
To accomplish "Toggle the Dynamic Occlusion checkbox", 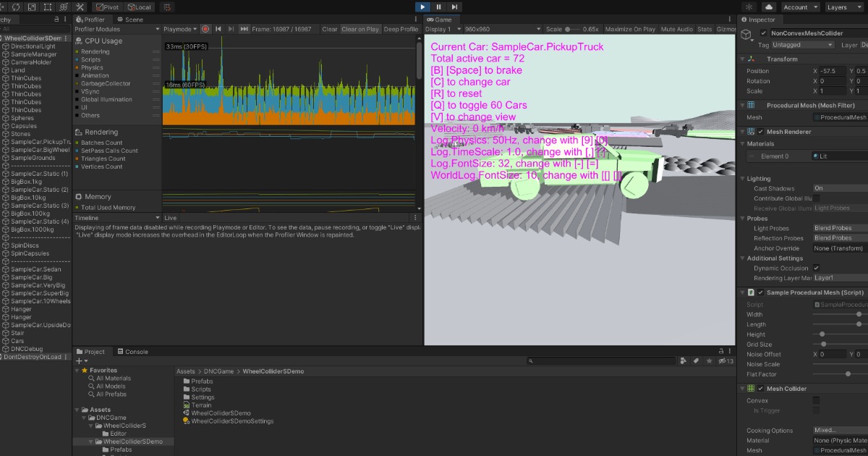I will 817,268.
